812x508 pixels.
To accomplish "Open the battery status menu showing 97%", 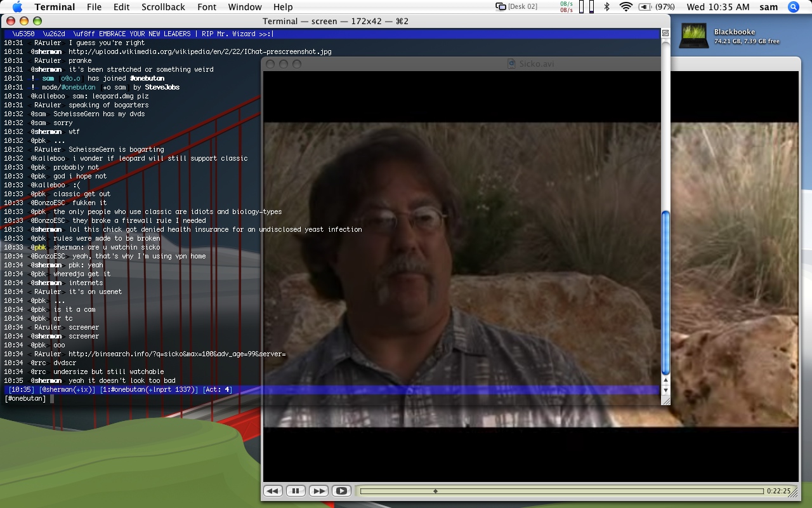I will (657, 7).
